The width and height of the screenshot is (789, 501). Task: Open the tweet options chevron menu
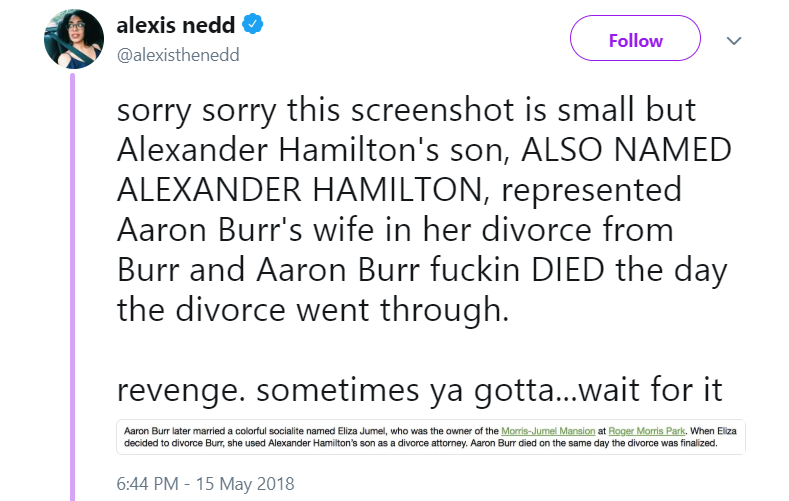point(733,41)
